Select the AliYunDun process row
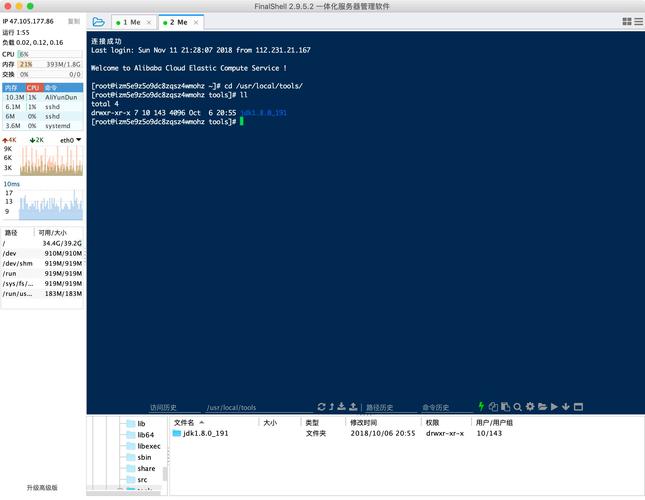Viewport: 645px width, 500px height. [43, 97]
